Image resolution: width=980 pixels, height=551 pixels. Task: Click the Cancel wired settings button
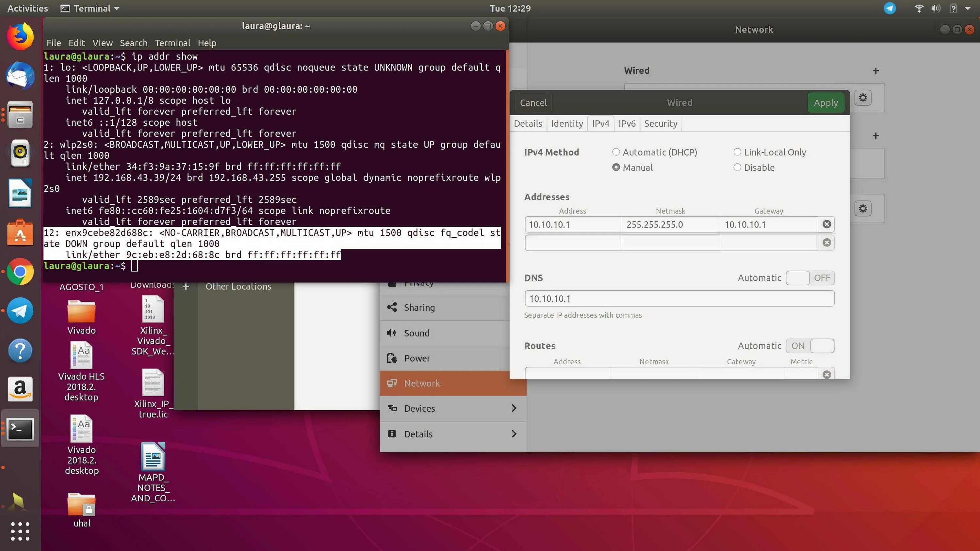(x=533, y=102)
